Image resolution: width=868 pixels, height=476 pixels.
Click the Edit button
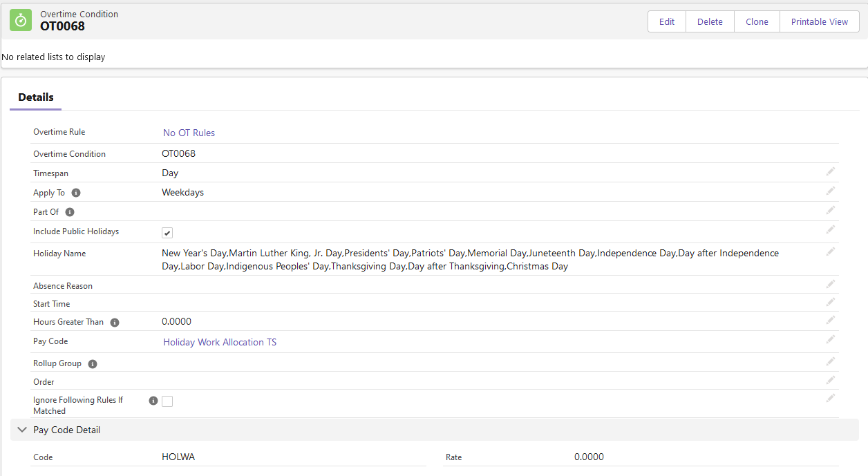coord(666,21)
